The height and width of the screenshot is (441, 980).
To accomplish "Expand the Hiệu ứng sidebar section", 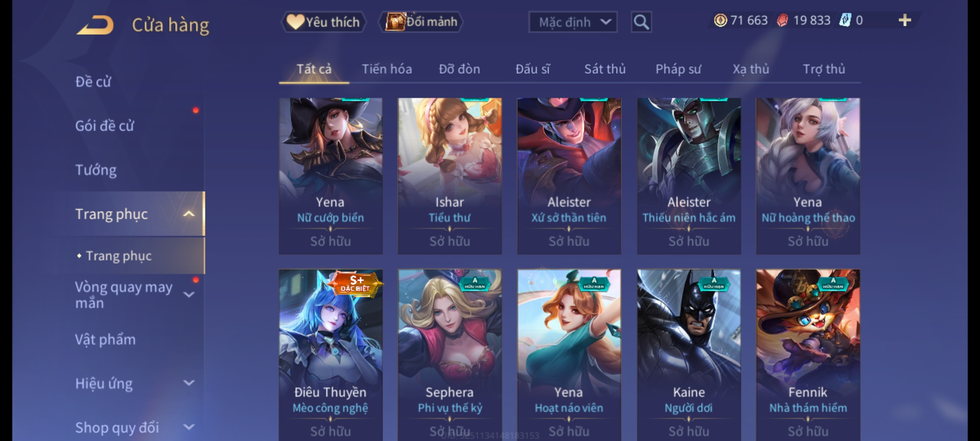I will tap(189, 383).
